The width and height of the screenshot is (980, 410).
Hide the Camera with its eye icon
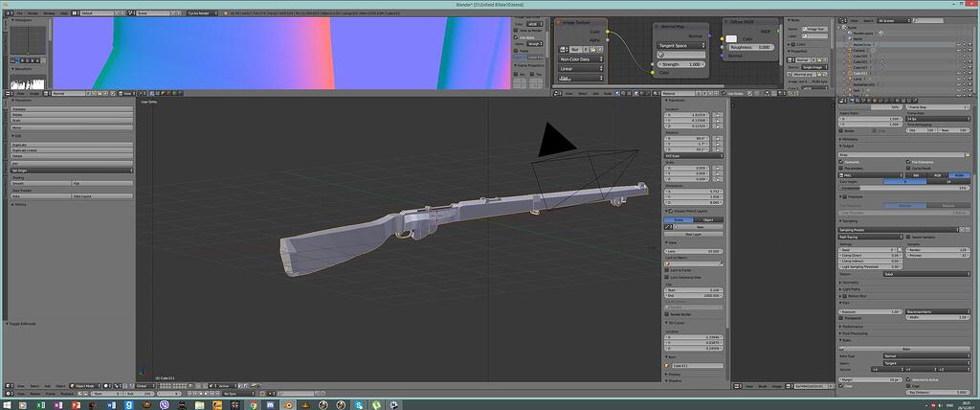pos(959,51)
